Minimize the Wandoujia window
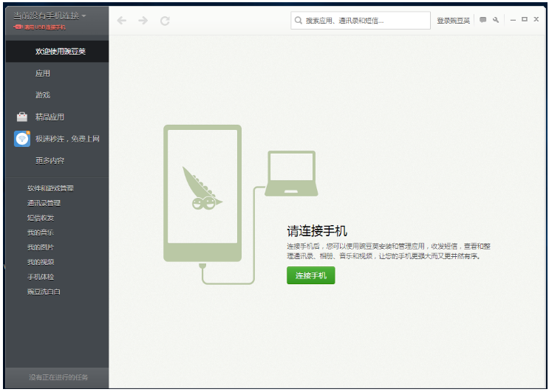Viewport: 549px width, 392px height. (x=513, y=20)
